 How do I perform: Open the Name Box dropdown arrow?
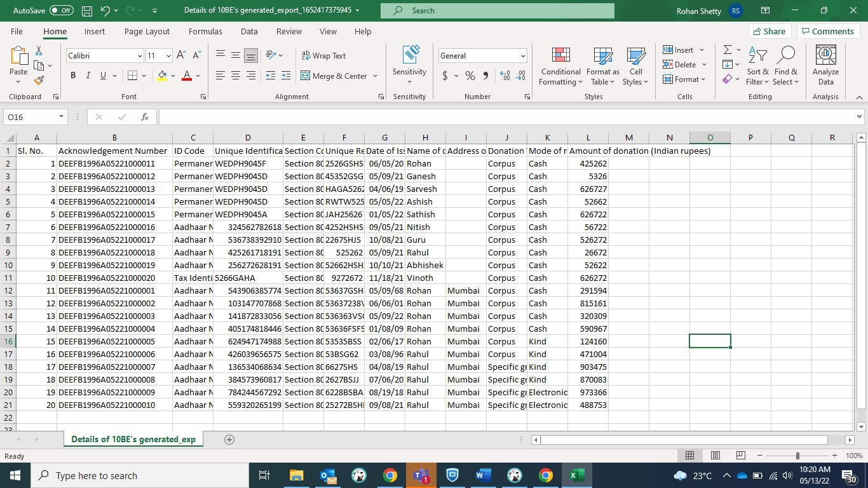point(61,117)
